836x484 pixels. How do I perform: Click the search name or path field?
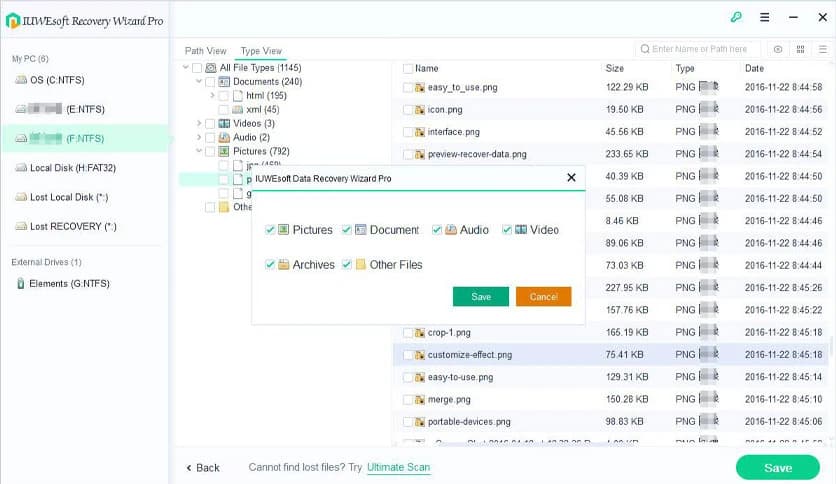[x=698, y=49]
